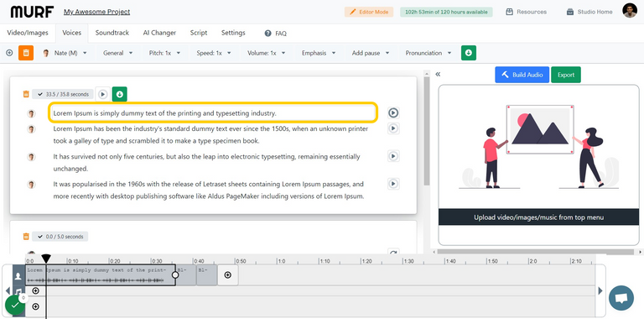Switch to Editor Mode

point(369,12)
